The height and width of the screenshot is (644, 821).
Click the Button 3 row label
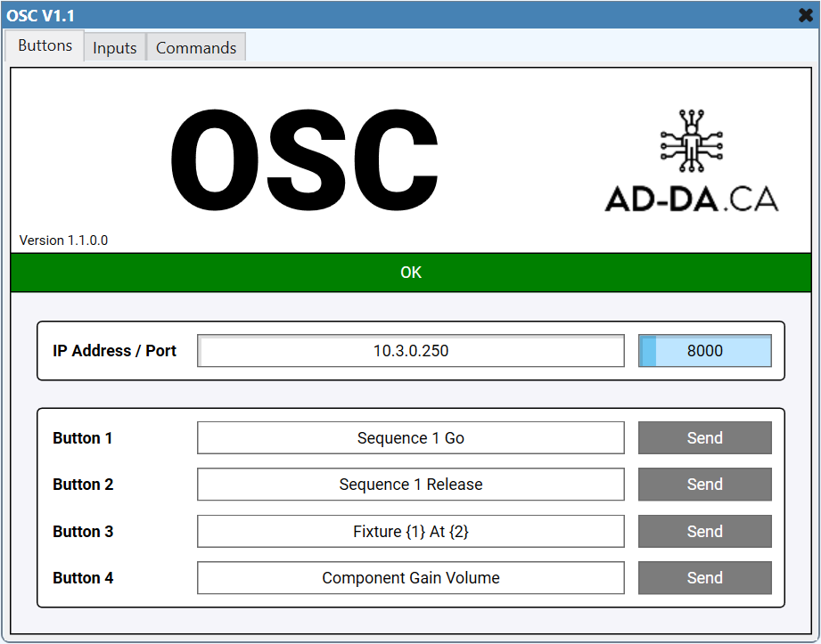[82, 531]
